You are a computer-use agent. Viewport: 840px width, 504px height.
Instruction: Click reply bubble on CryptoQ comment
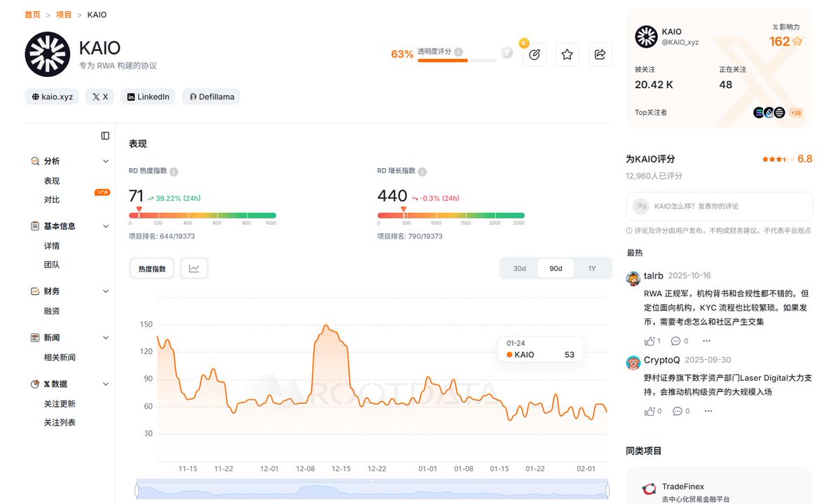676,411
